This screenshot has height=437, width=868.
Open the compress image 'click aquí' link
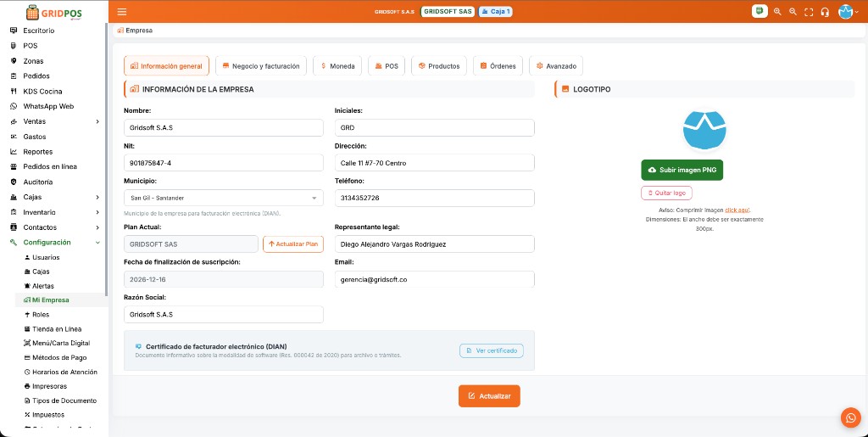[x=737, y=210]
